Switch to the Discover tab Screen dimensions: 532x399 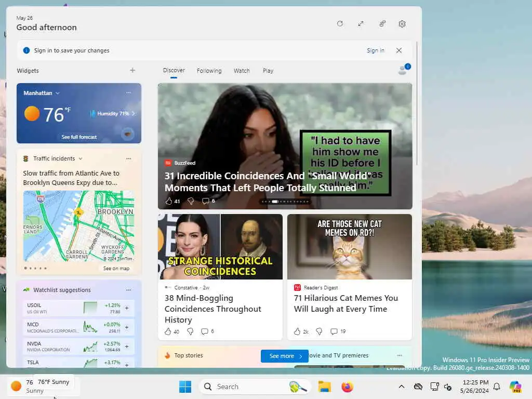tap(174, 70)
